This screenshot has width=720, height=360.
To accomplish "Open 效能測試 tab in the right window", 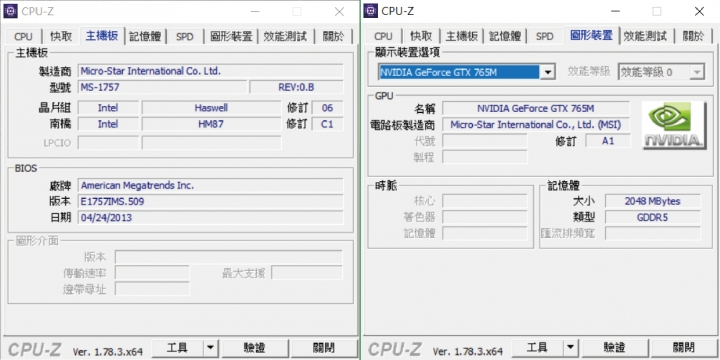I will tap(646, 36).
